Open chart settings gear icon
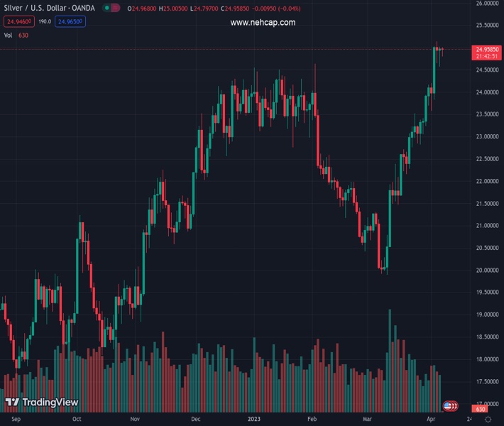The width and height of the screenshot is (504, 426). point(488,420)
